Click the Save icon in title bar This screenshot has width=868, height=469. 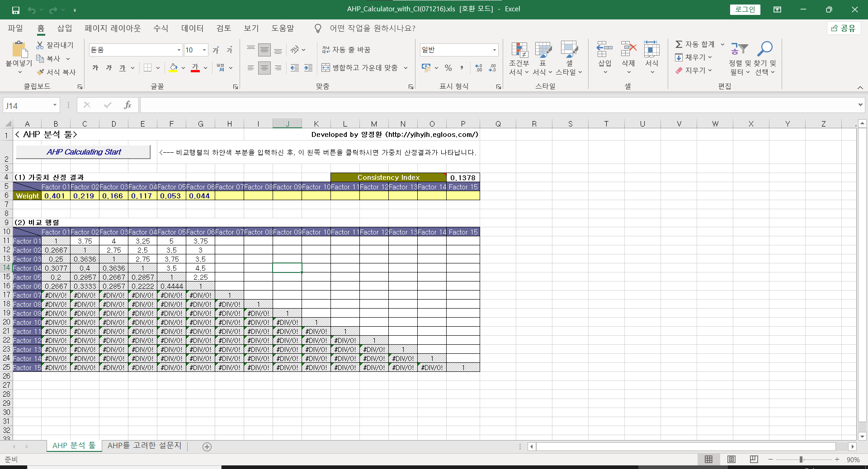(16, 9)
